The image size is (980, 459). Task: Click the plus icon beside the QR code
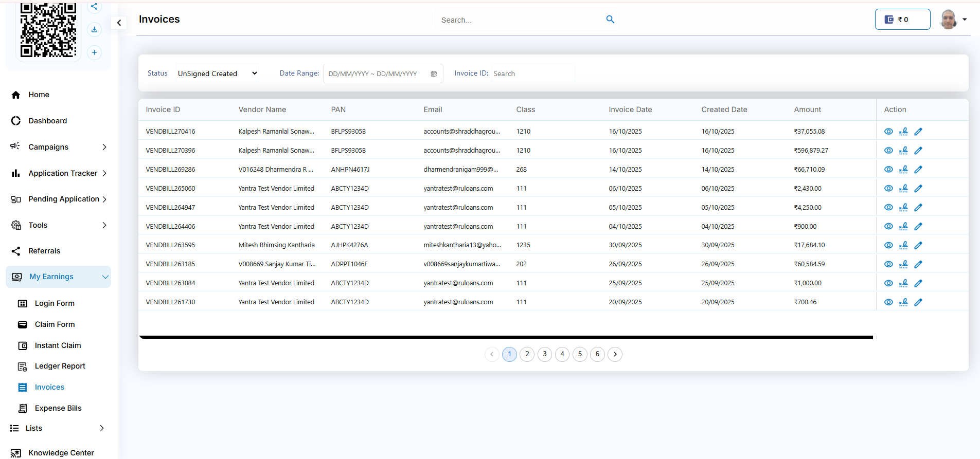[94, 52]
